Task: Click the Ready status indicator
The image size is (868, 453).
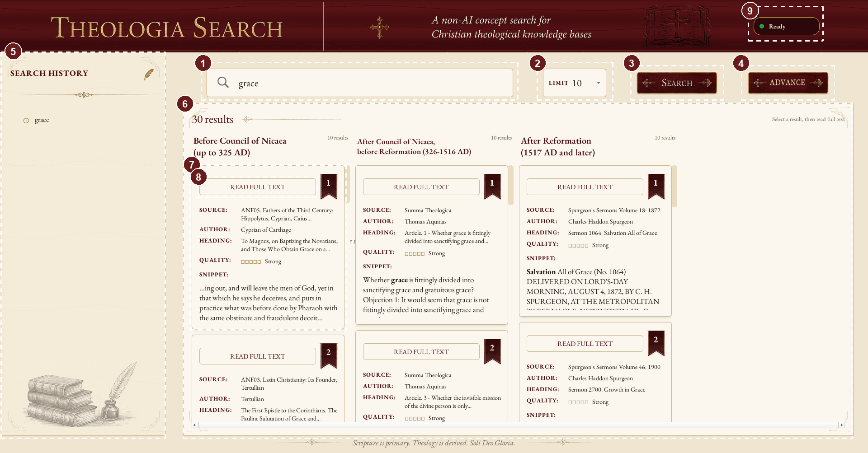Action: (786, 26)
